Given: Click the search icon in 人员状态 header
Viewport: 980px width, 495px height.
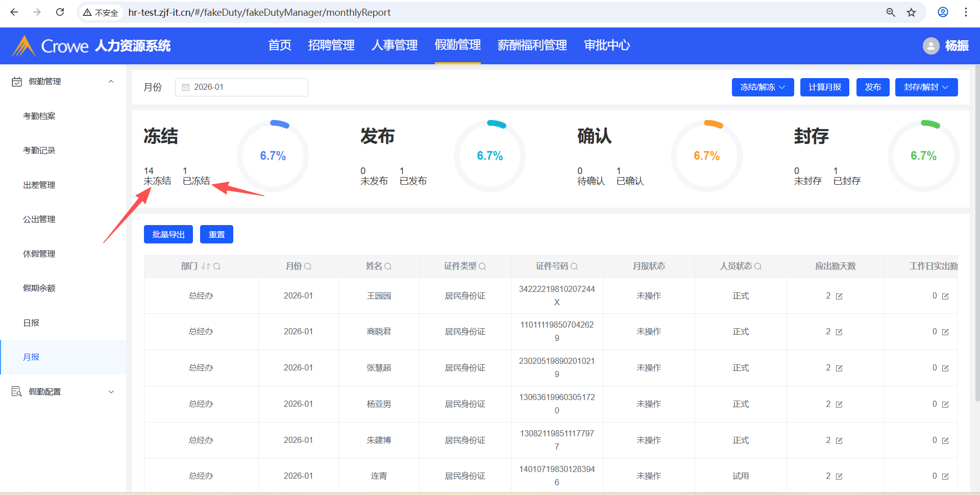Looking at the screenshot, I should [x=758, y=266].
